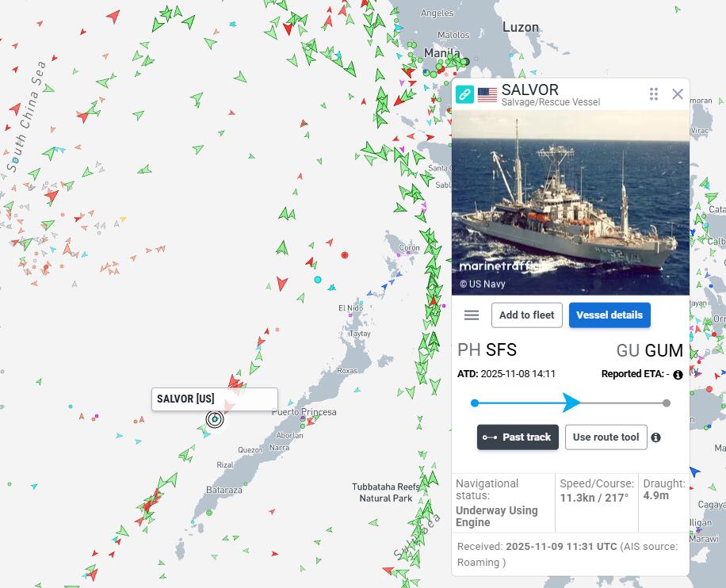This screenshot has width=726, height=588.
Task: Open the hamburger menu in vessel panel
Action: coord(472,315)
